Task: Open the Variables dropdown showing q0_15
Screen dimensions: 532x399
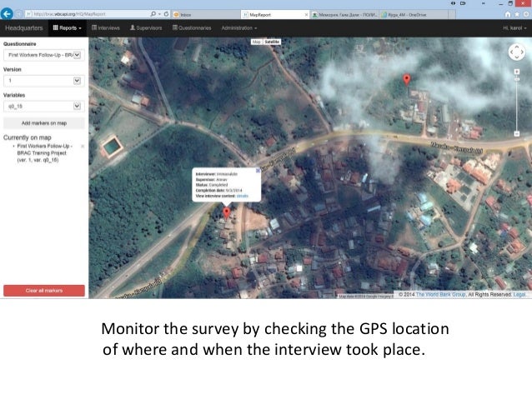Action: (43, 106)
